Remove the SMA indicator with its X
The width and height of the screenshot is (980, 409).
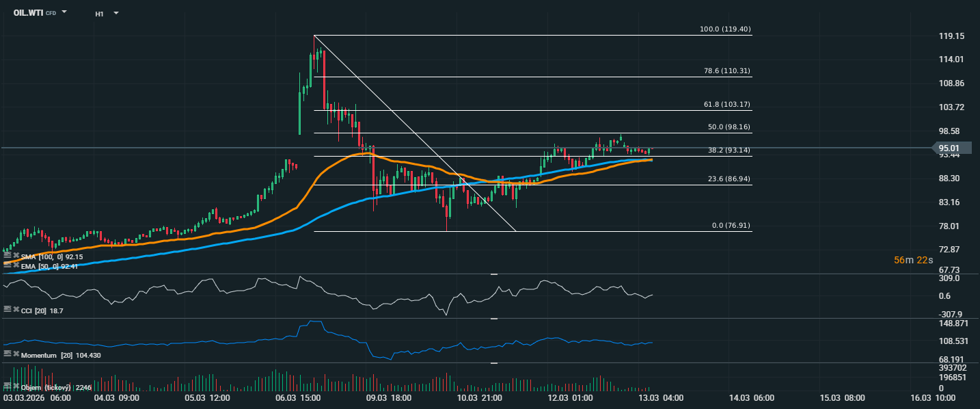tap(16, 256)
